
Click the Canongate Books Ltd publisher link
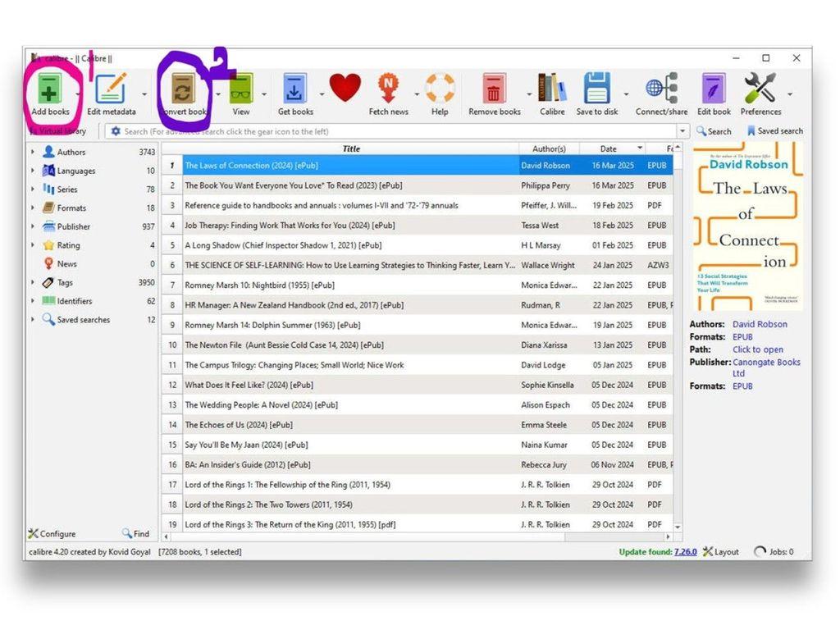(x=766, y=367)
